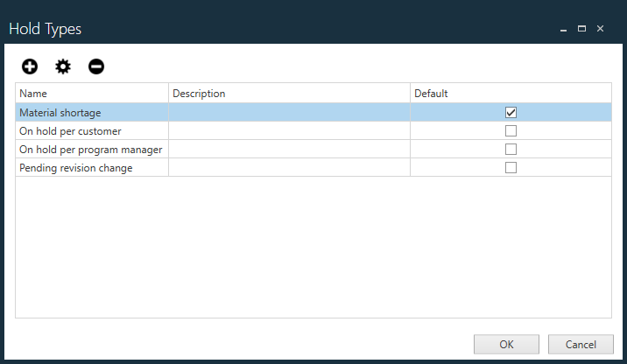Click the Description cell for On hold per customer
The width and height of the screenshot is (627, 364).
(289, 131)
